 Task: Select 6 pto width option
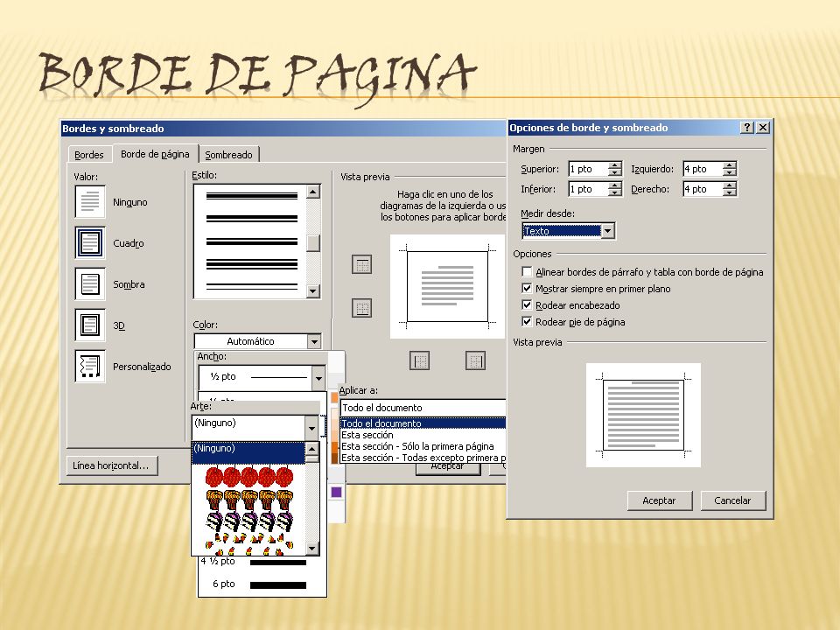[262, 584]
